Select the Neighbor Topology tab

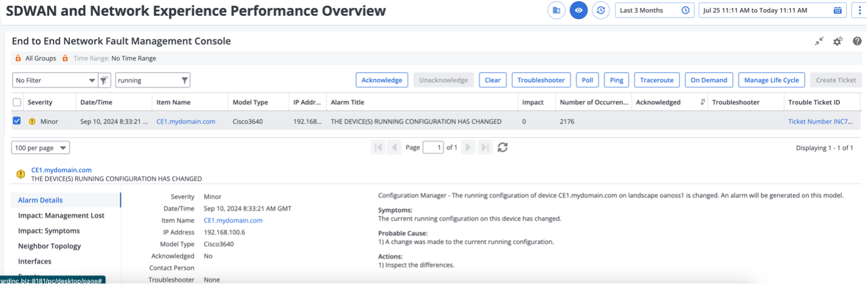click(x=49, y=246)
